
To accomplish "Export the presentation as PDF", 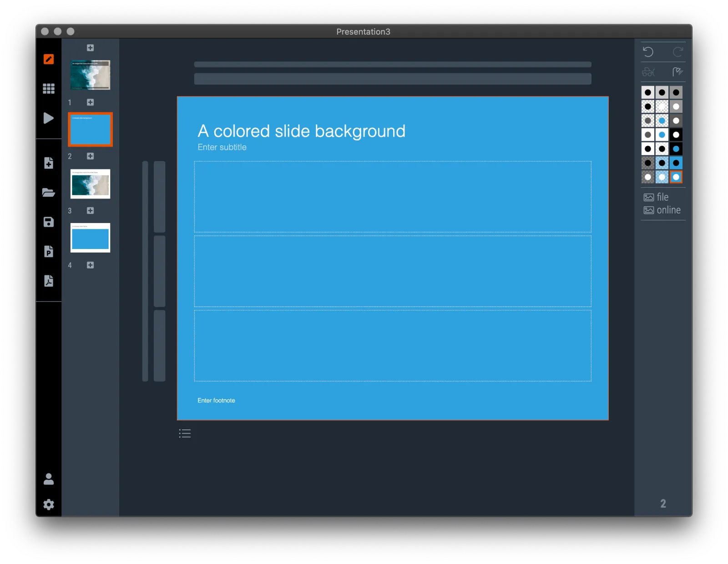I will click(49, 280).
